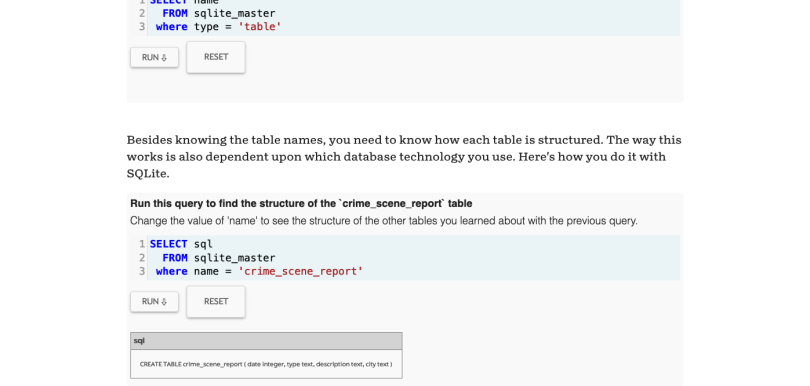Click the CREATE TABLE crime_scene_report result cell
Image resolution: width=810 pixels, height=386 pixels.
(266, 364)
